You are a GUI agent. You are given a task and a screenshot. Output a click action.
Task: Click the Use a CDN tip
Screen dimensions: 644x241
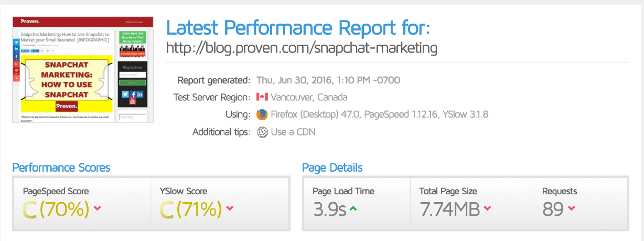pyautogui.click(x=293, y=132)
